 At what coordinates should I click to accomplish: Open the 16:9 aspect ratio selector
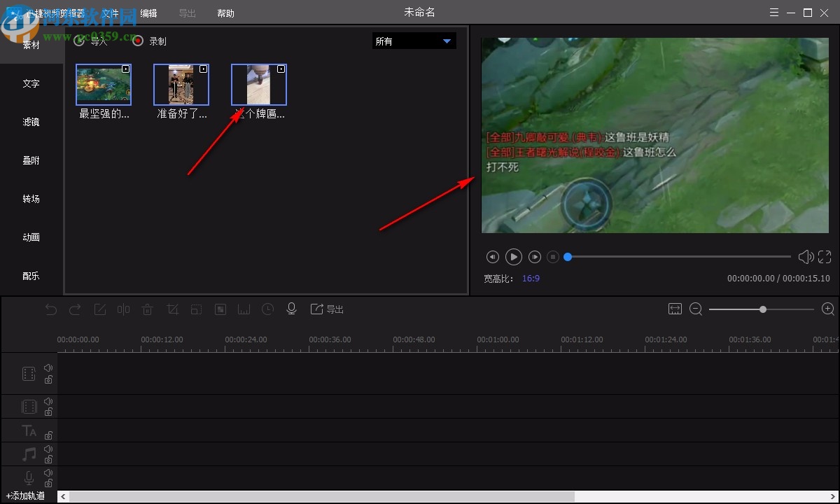coord(531,279)
